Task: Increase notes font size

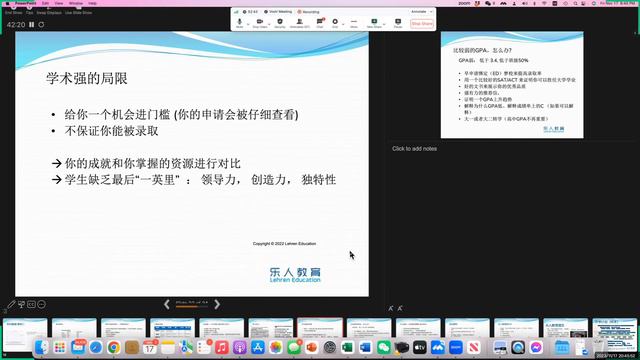Action: pyautogui.click(x=400, y=309)
